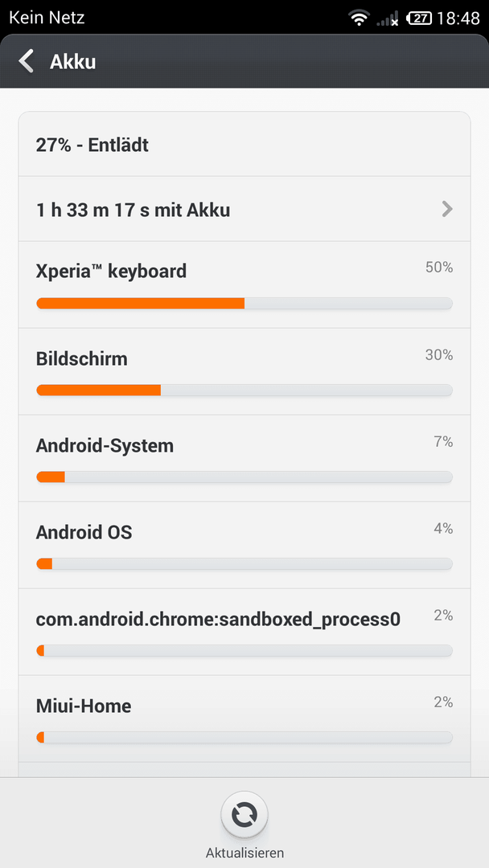Image resolution: width=489 pixels, height=868 pixels.
Task: Tap the Wi-Fi status icon
Action: [x=359, y=18]
